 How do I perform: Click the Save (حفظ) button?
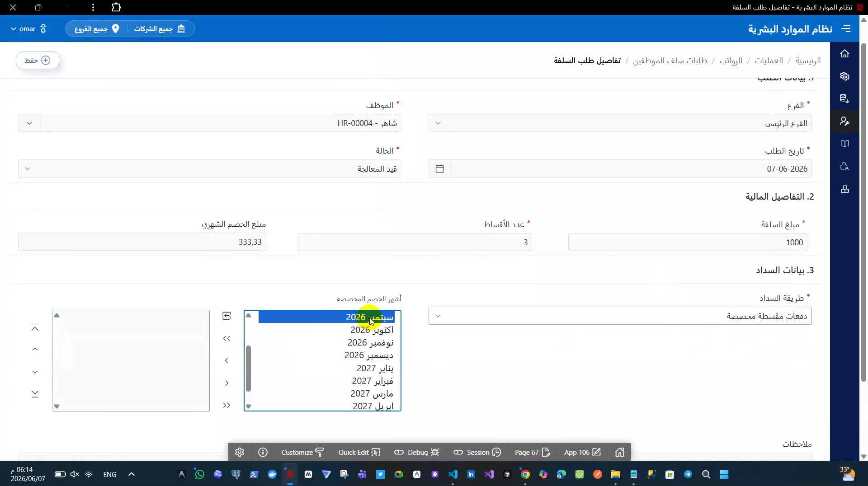(38, 60)
